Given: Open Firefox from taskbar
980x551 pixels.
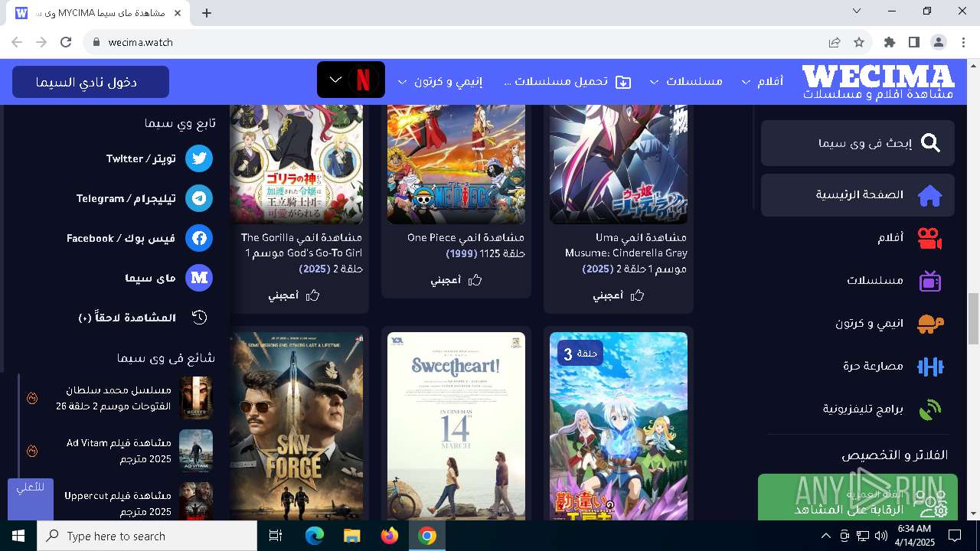Looking at the screenshot, I should pyautogui.click(x=390, y=536).
